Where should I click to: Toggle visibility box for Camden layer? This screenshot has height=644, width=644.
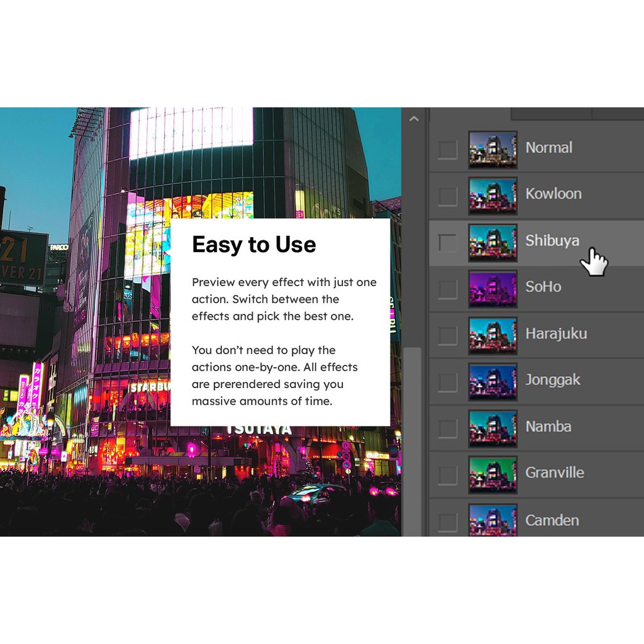tap(448, 522)
